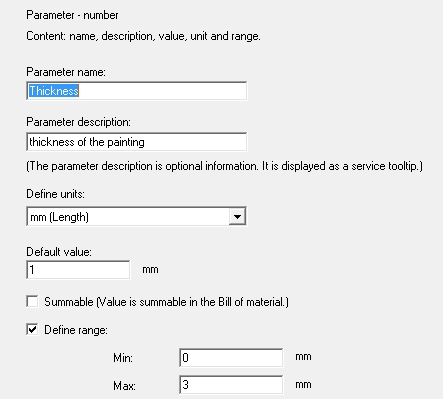443x399 pixels.
Task: Select the mm (Length) combo box
Action: click(137, 217)
